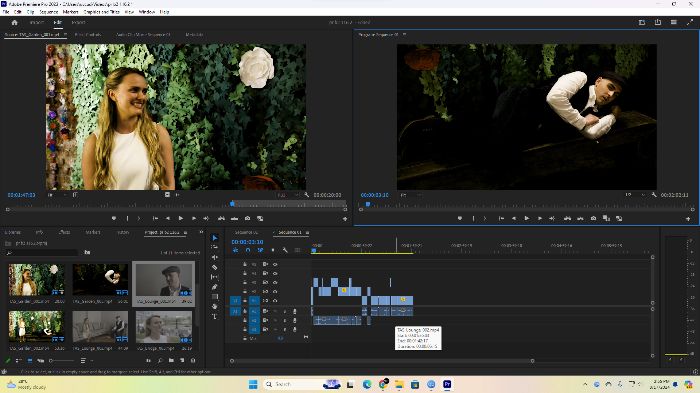This screenshot has width=700, height=393.
Task: Click the timeline horizontal zoom scroll bar
Action: coord(382,361)
